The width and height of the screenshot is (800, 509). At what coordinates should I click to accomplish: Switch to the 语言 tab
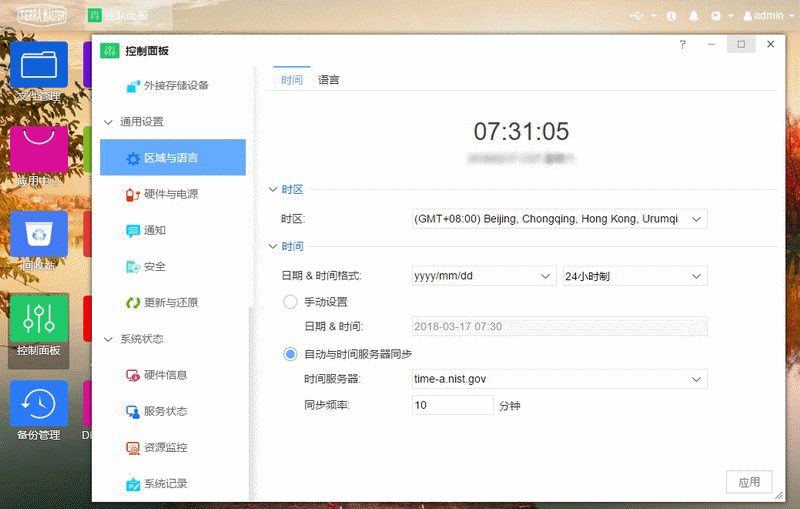(x=329, y=80)
